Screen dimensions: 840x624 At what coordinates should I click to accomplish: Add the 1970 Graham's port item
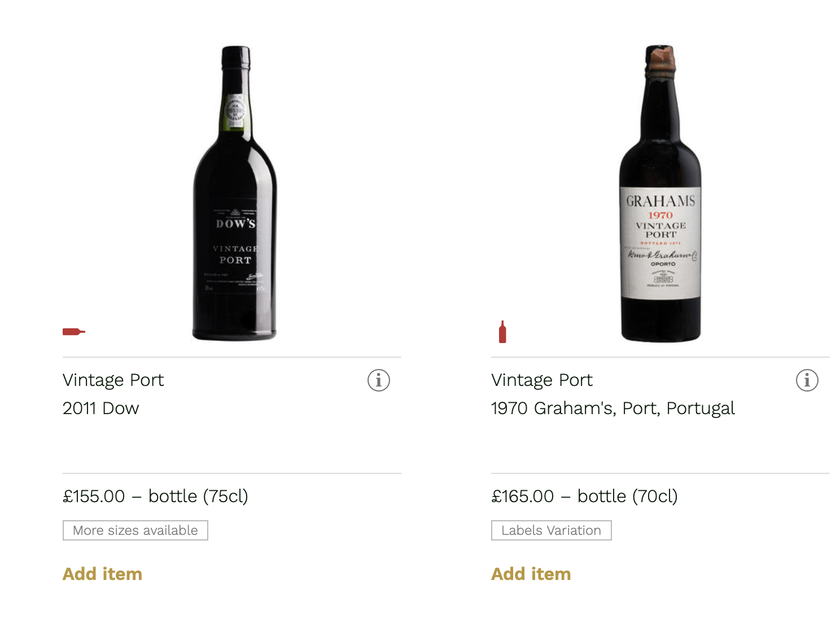[x=531, y=574]
